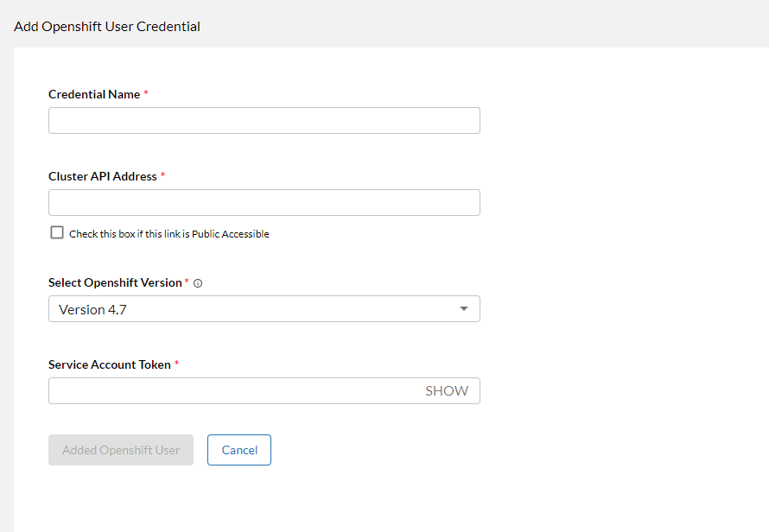Click the Credential Name label

(94, 94)
